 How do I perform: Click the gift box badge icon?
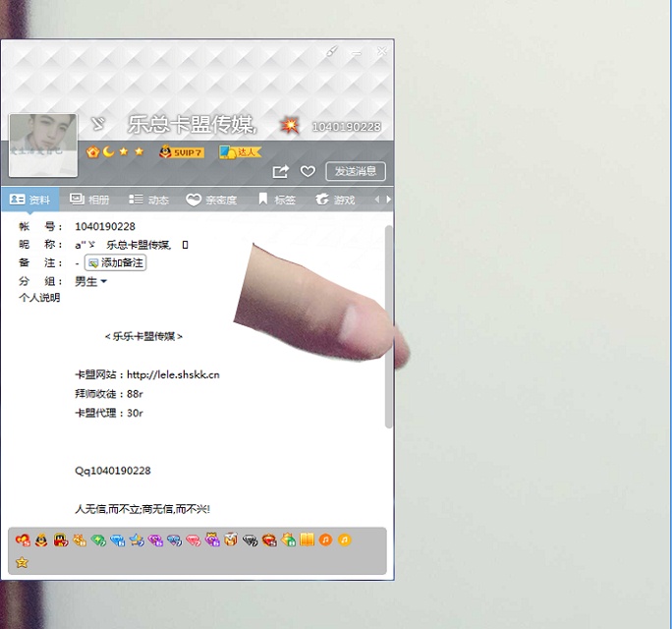coord(231,540)
